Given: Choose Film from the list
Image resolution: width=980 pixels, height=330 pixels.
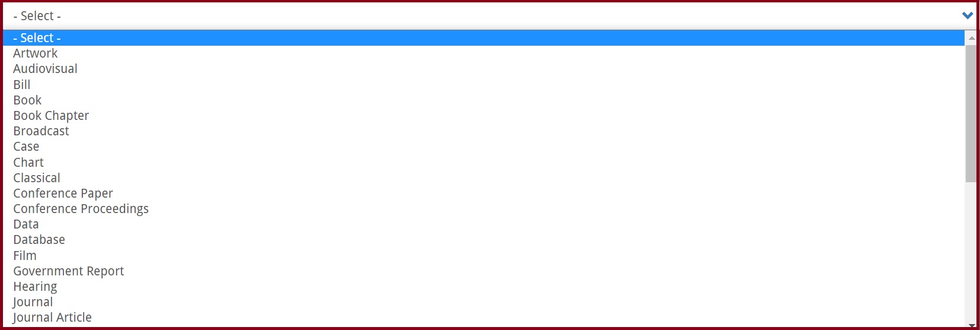Looking at the screenshot, I should pyautogui.click(x=484, y=255).
